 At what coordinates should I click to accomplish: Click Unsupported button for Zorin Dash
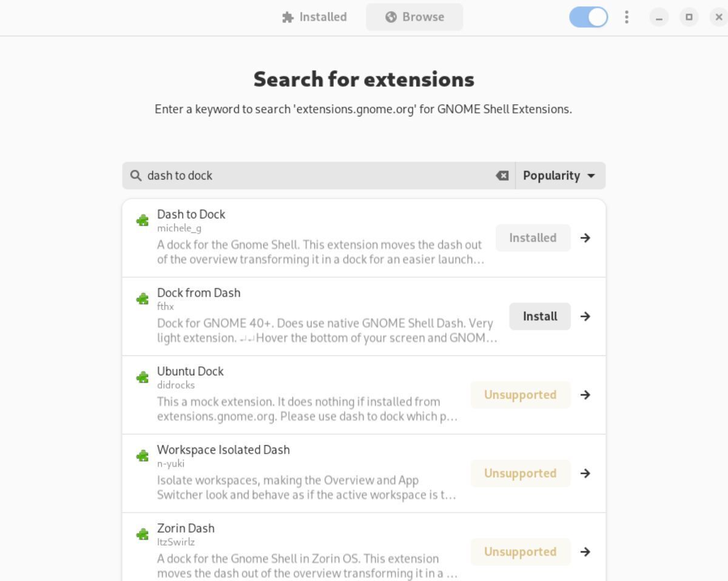(x=520, y=552)
